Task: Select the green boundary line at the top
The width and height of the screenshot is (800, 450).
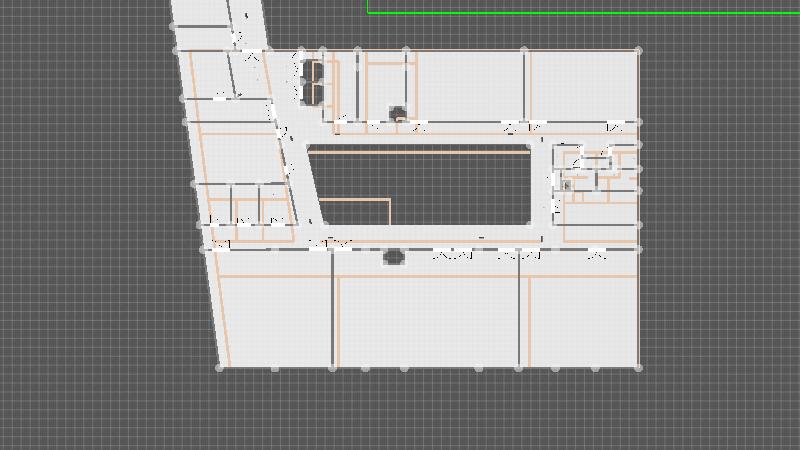Action: click(x=580, y=13)
